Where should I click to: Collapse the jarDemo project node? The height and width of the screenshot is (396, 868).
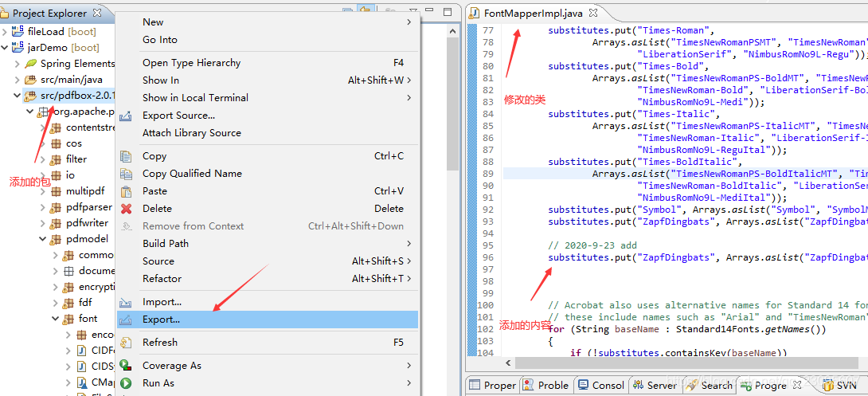click(x=5, y=48)
